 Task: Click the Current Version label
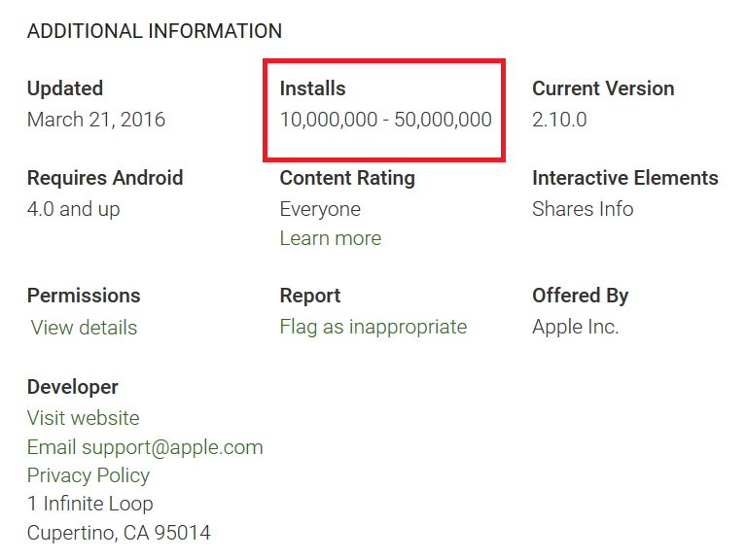coord(603,88)
